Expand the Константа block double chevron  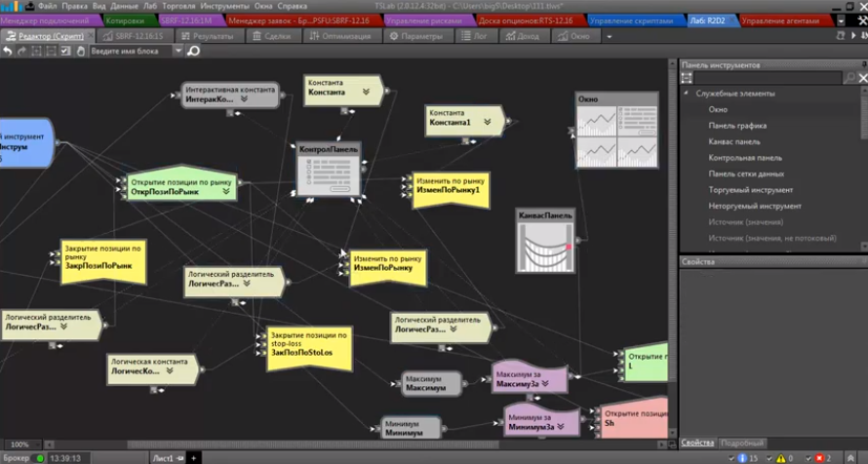pyautogui.click(x=366, y=92)
